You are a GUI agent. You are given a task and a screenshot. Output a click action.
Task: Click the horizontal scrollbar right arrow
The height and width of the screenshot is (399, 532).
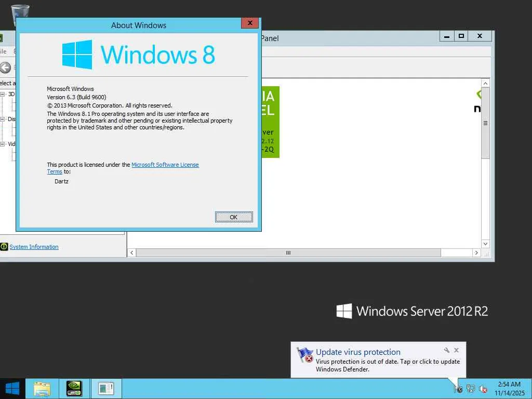point(476,253)
